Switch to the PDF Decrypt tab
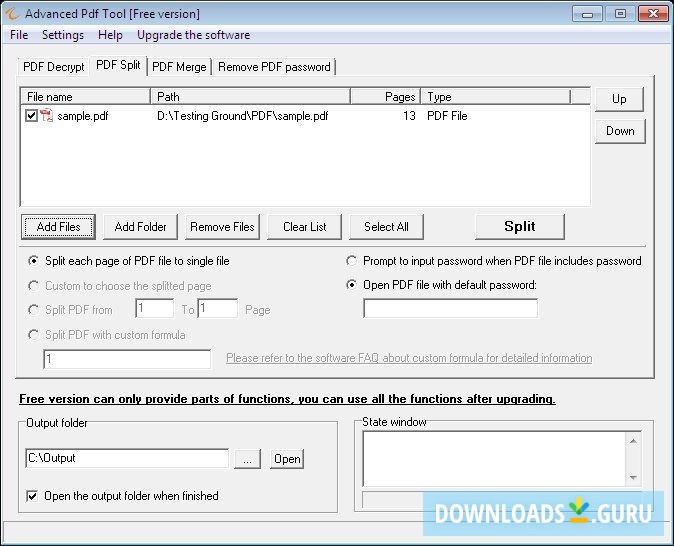674x546 pixels. [54, 67]
